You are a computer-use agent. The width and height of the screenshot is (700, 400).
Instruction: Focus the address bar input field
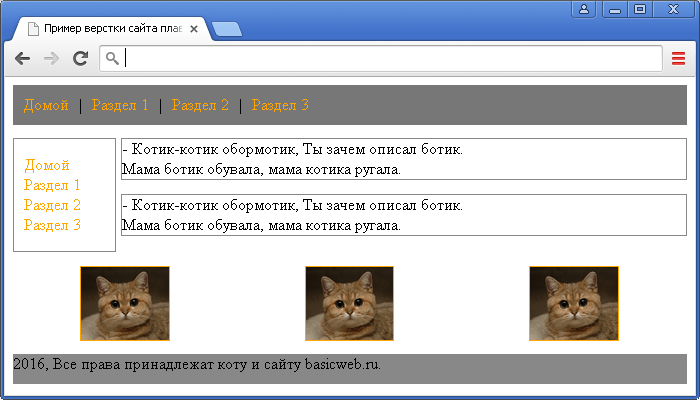point(390,59)
